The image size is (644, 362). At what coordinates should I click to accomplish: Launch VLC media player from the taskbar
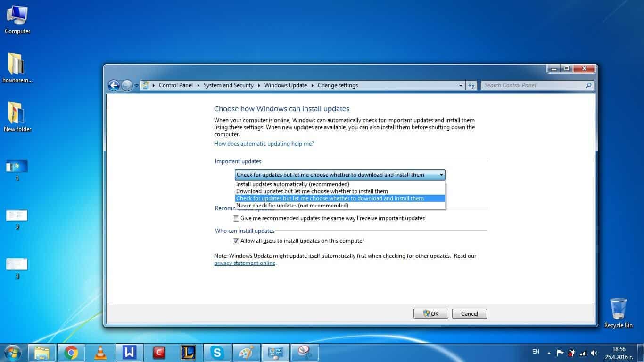pos(100,352)
